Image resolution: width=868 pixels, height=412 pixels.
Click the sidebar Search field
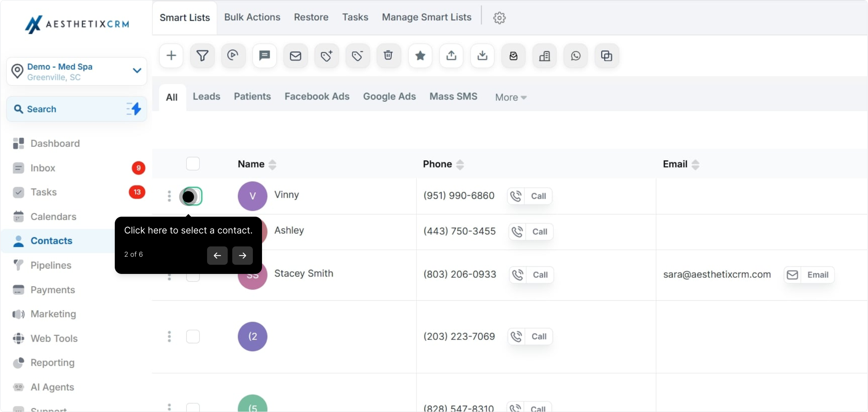coord(77,109)
